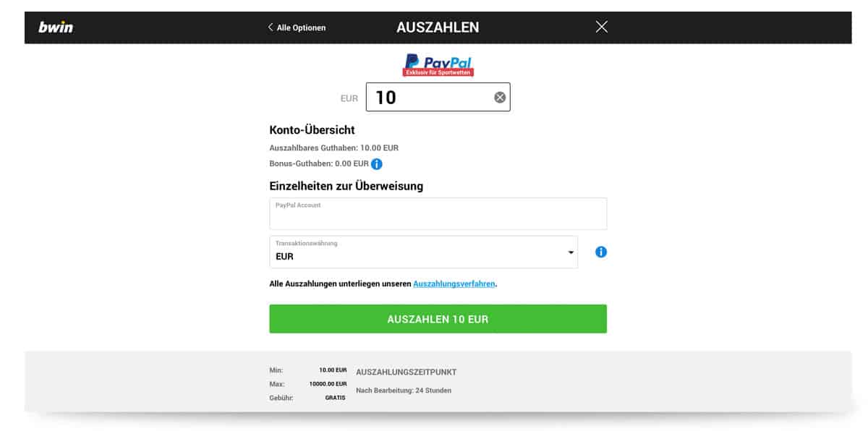Image resolution: width=868 pixels, height=431 pixels.
Task: Open the Transaktionswährung dropdown
Action: (x=423, y=252)
